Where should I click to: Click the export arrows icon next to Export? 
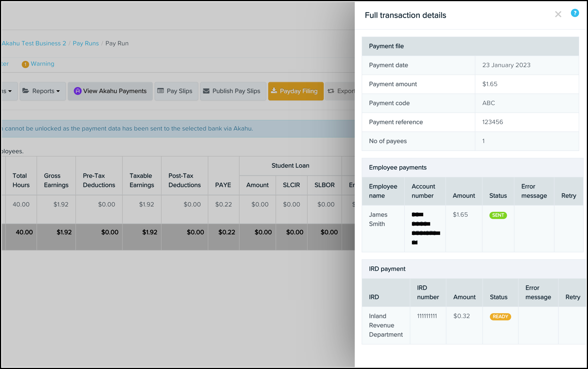(331, 91)
